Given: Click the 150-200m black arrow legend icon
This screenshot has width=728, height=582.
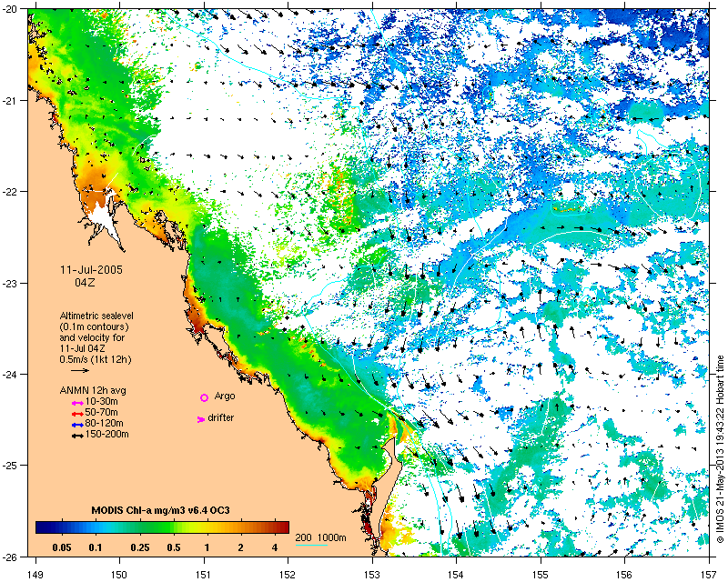Looking at the screenshot, I should point(77,436).
